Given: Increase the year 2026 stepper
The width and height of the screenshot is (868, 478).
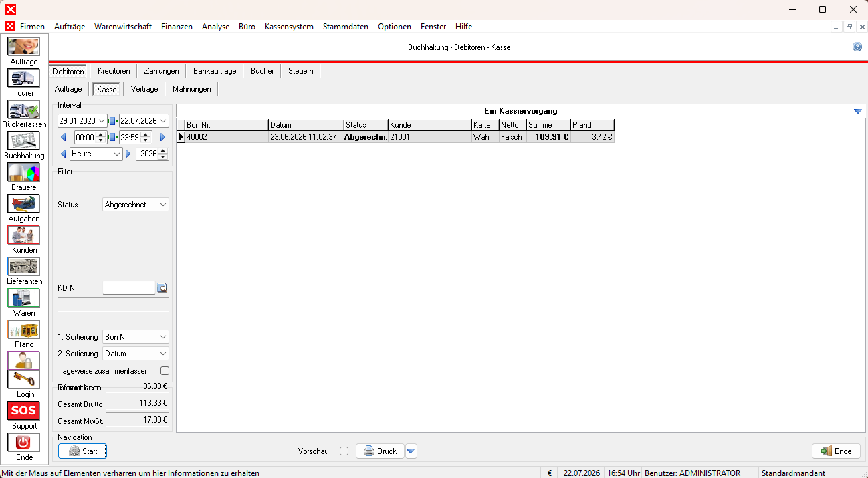Looking at the screenshot, I should 163,151.
